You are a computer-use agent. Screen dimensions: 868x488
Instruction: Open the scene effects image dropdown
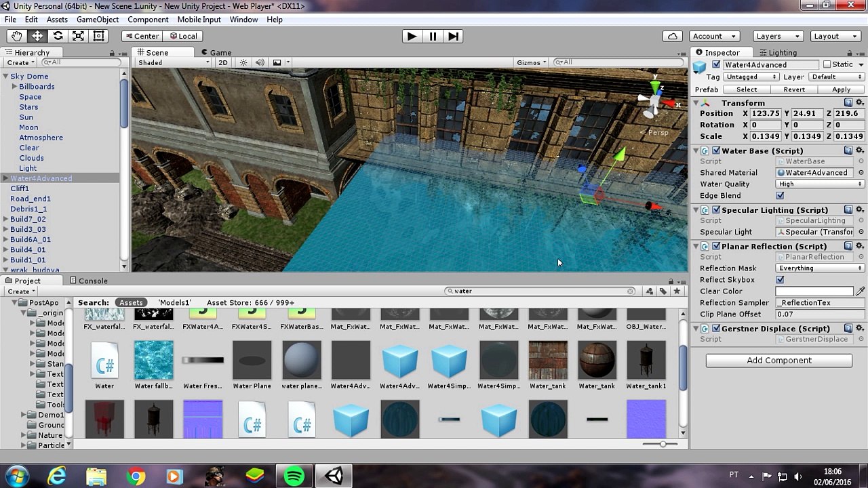(x=280, y=62)
